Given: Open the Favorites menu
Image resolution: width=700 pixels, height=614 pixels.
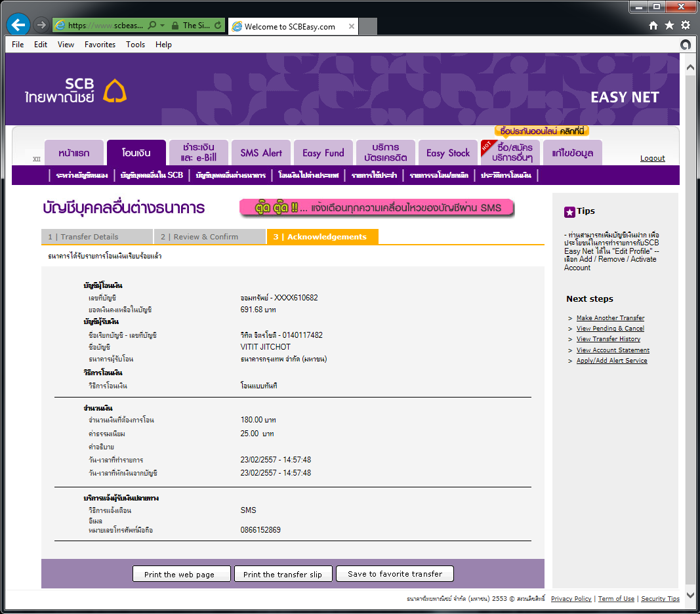Looking at the screenshot, I should tap(100, 45).
